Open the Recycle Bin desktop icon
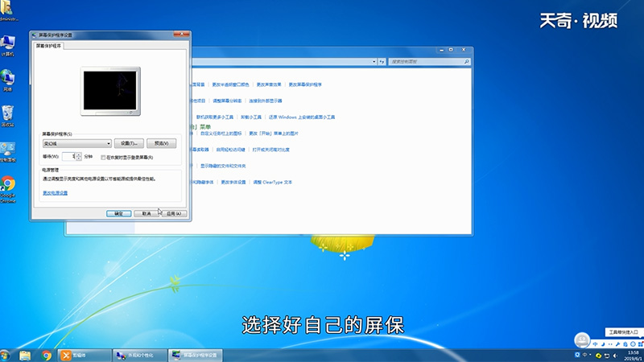Screen dimensions: 644x362 (x=8, y=116)
